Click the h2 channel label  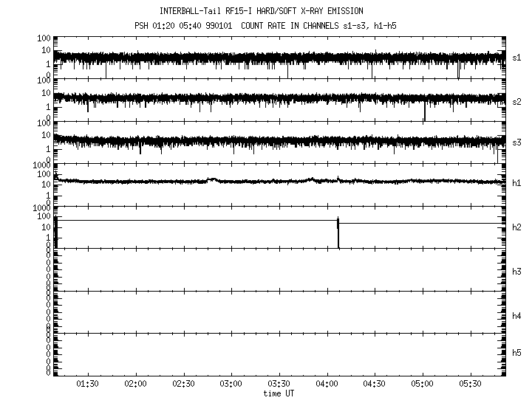[516, 227]
